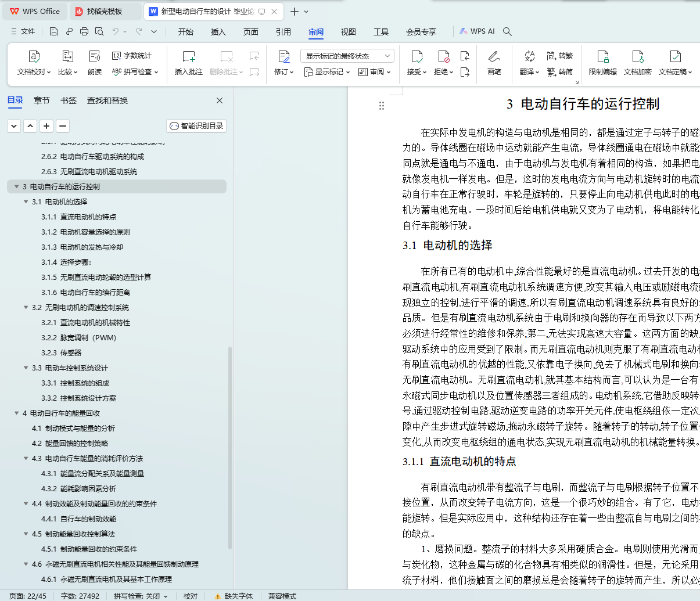Viewport: 700px width, 601px height.
Task: Click the 翻译 translate icon
Action: (x=529, y=56)
